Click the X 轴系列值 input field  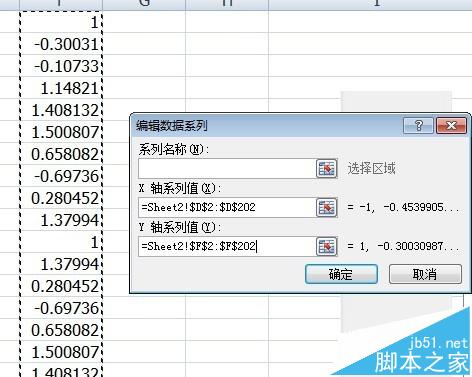[x=227, y=207]
